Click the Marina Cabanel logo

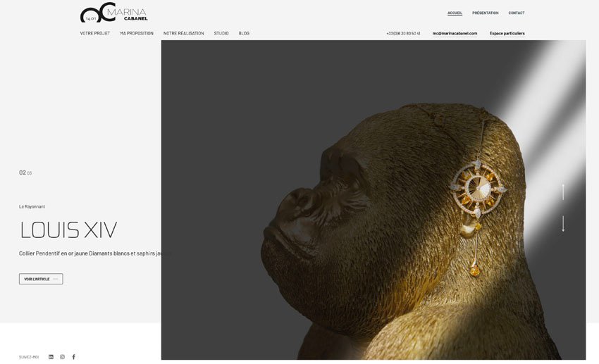coord(114,13)
